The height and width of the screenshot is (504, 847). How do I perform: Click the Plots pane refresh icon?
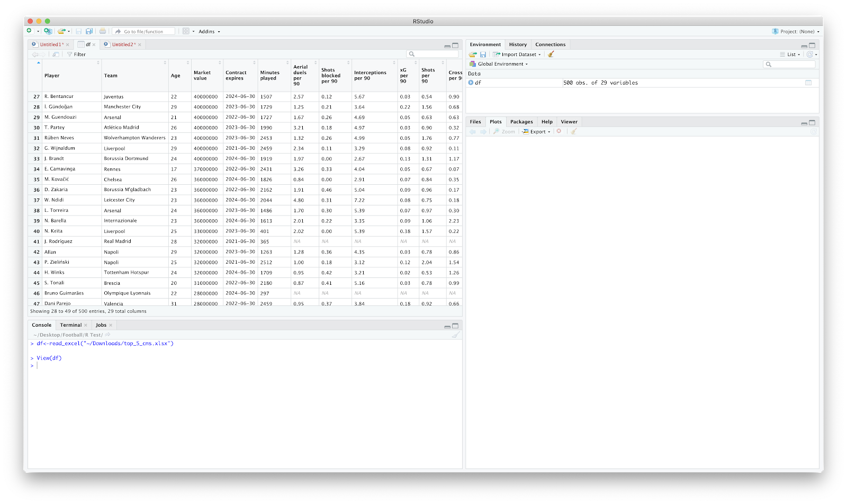814,131
